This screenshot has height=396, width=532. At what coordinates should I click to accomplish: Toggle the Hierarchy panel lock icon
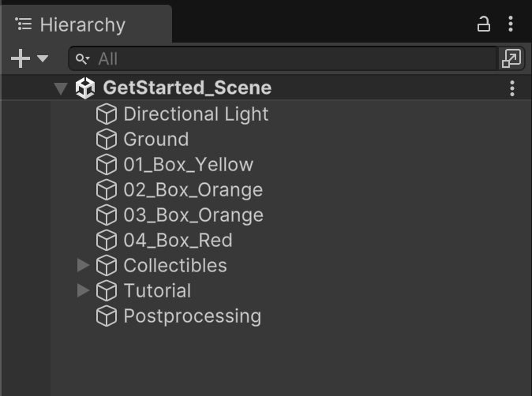[x=484, y=24]
